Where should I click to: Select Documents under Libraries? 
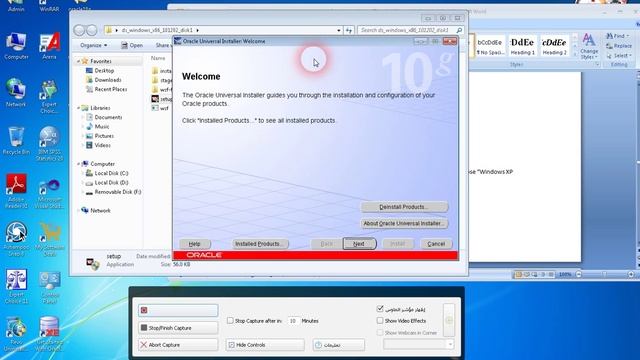[x=104, y=117]
